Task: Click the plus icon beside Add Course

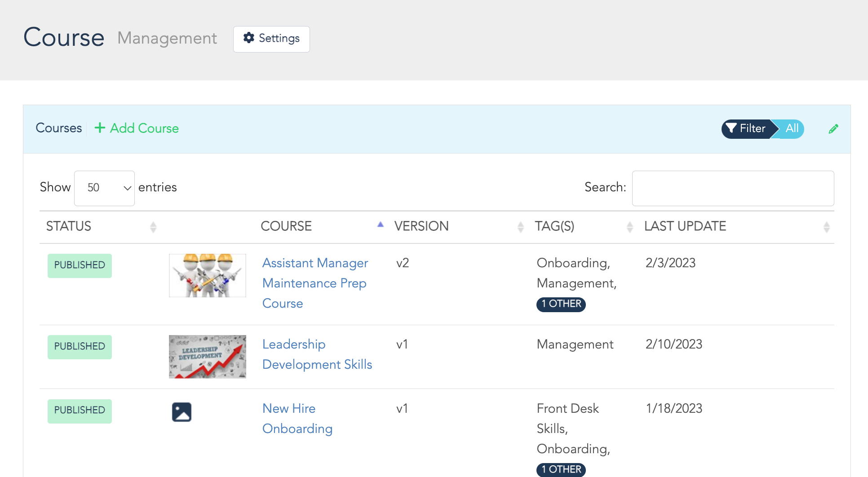Action: point(100,128)
